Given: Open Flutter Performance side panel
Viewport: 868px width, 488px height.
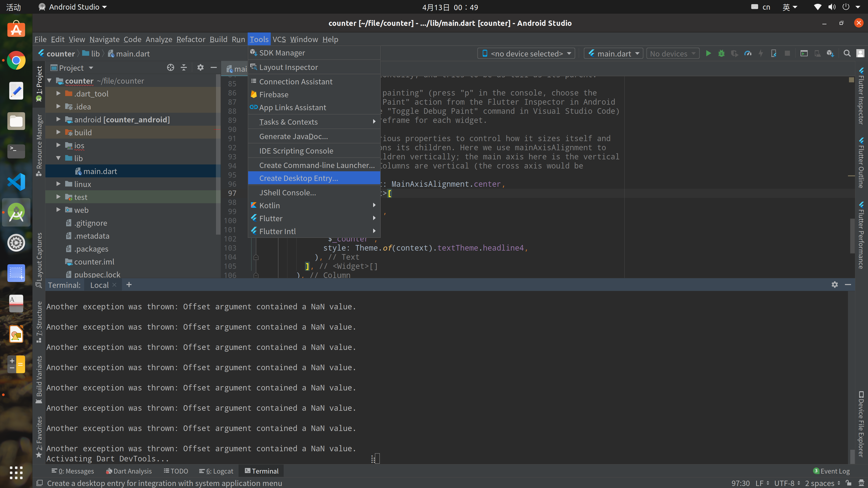Looking at the screenshot, I should pos(861,235).
